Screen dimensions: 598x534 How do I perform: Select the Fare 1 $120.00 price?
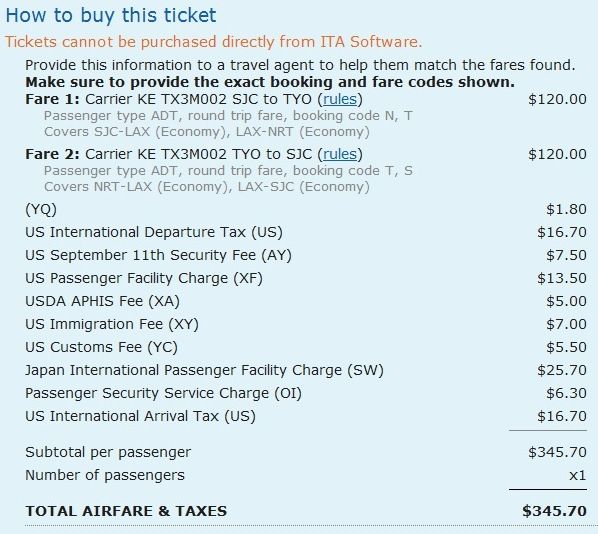(557, 99)
